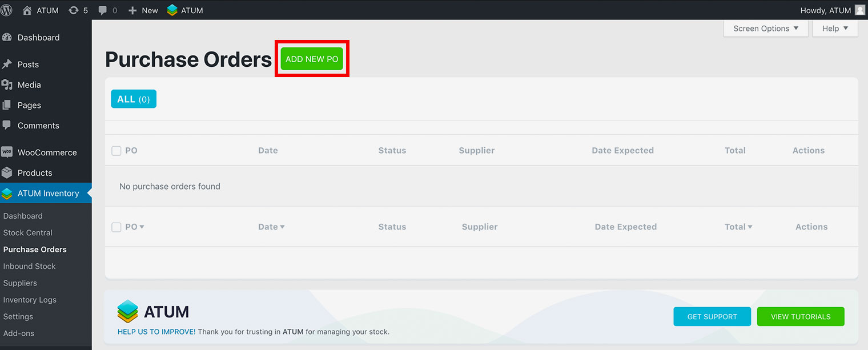Screen dimensions: 868x350
Task: Click the ATUM layered logo in admin bar
Action: point(172,10)
